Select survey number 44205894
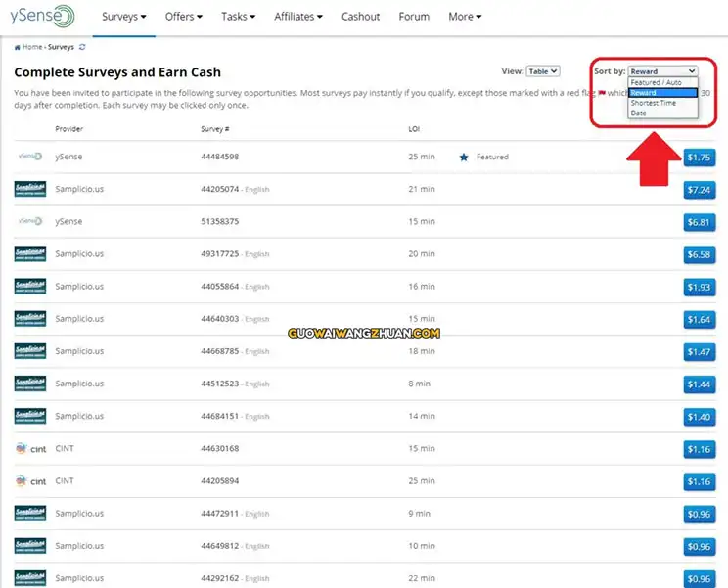Image resolution: width=728 pixels, height=588 pixels. pyautogui.click(x=219, y=481)
